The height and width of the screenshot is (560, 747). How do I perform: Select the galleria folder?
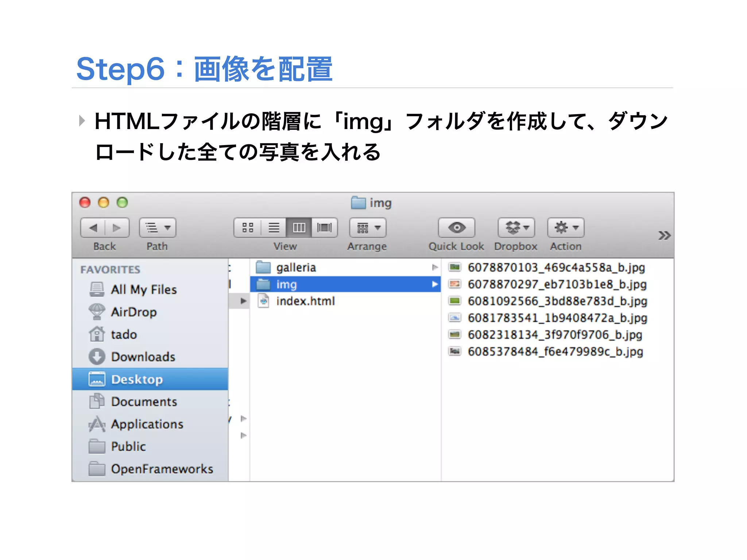click(296, 268)
